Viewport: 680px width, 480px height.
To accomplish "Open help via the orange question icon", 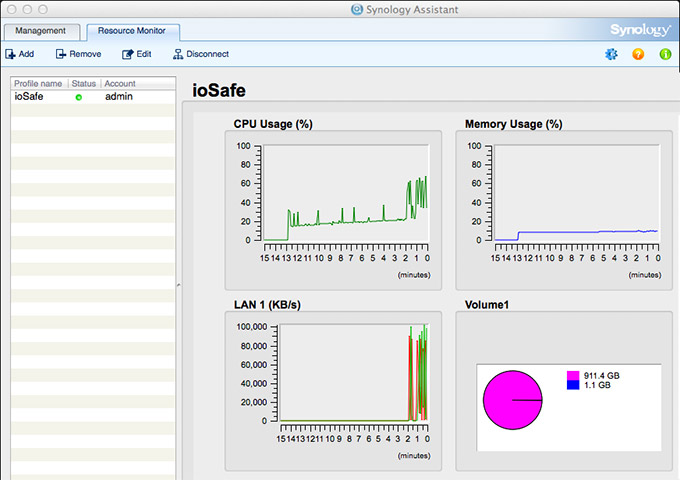I will tap(638, 54).
